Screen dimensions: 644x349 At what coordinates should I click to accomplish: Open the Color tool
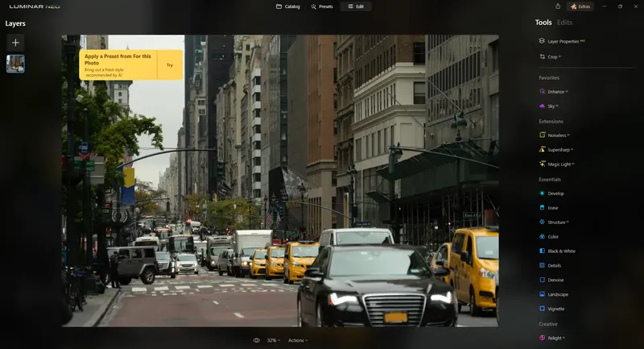pos(549,236)
